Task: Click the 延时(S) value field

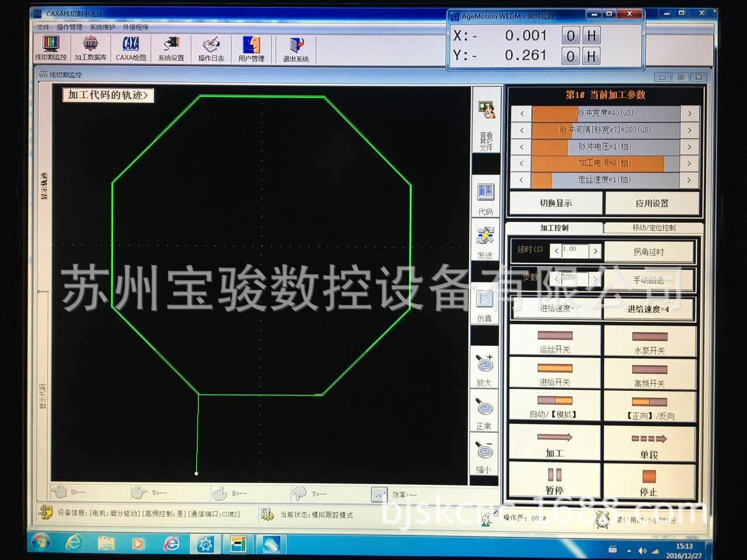Action: [575, 251]
